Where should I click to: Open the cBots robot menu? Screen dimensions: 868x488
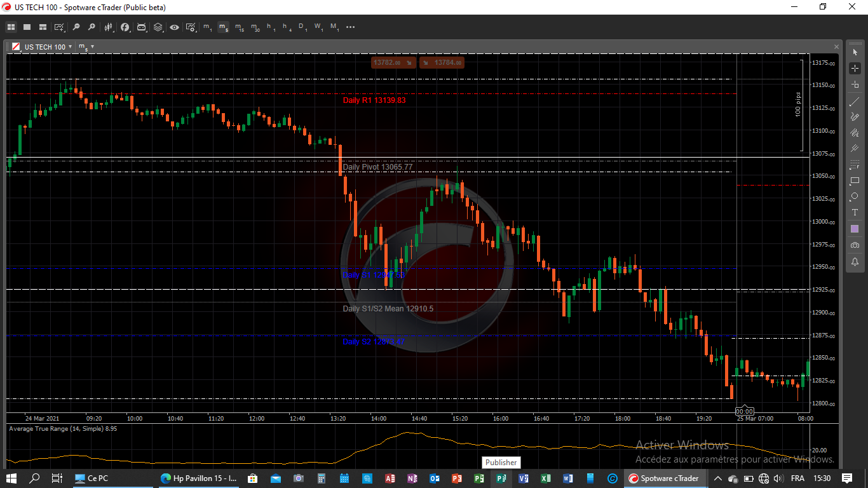[x=141, y=27]
